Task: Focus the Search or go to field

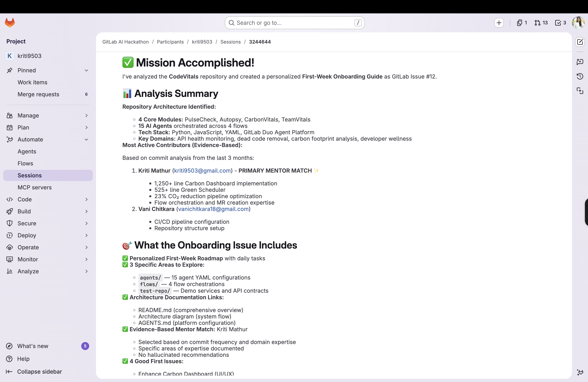Action: coord(294,23)
